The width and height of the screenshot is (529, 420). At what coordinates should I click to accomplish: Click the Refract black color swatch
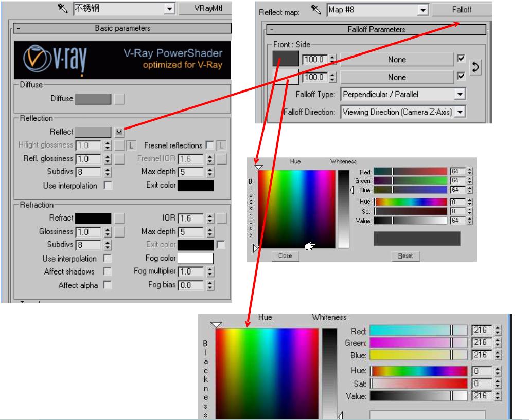pos(93,218)
